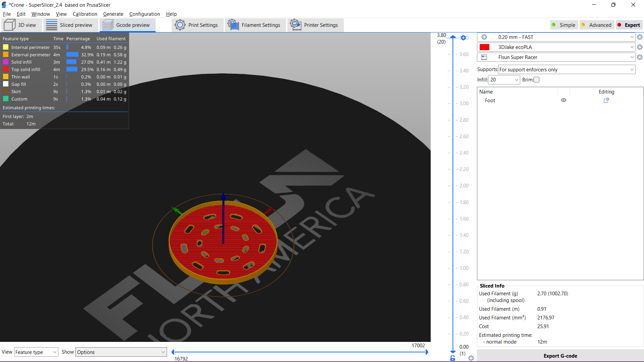
Task: Click the printer icon inside Flsun dropdown
Action: coord(484,57)
